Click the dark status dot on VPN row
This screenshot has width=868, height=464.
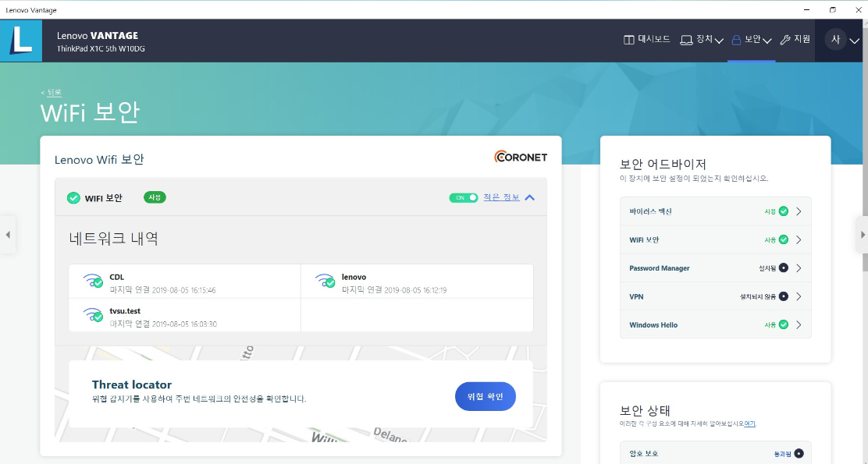click(783, 296)
